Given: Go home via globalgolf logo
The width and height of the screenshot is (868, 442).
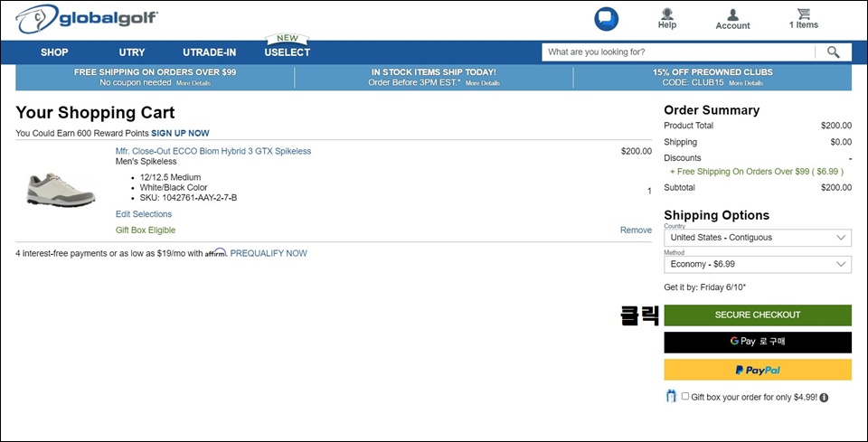Looking at the screenshot, I should tap(87, 18).
